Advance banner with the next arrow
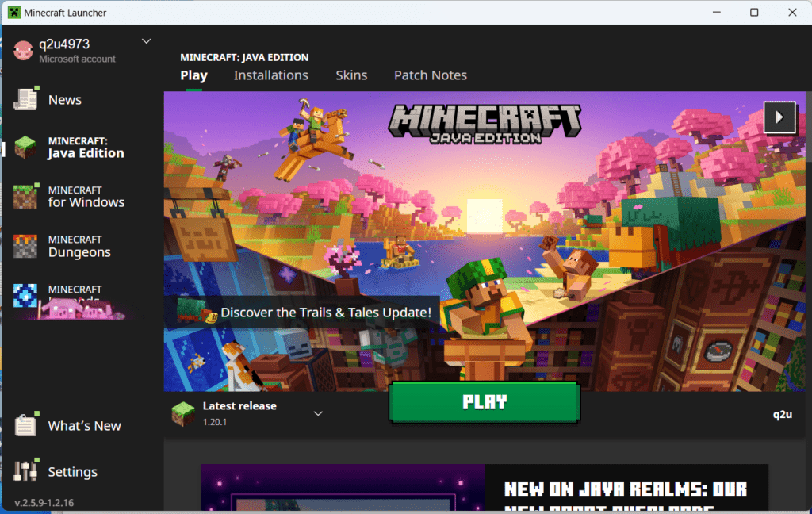 pyautogui.click(x=779, y=117)
